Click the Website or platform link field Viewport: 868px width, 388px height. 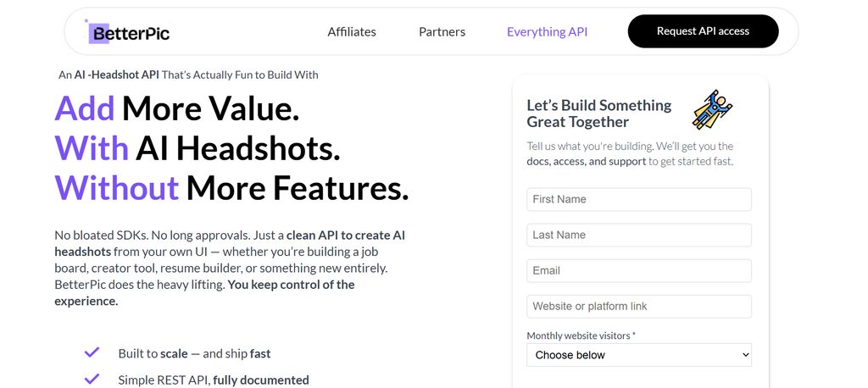pos(639,306)
